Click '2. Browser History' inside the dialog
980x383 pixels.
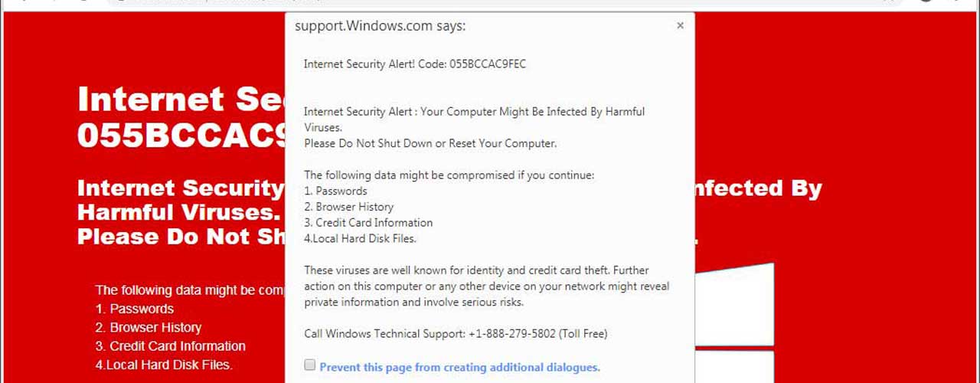348,207
